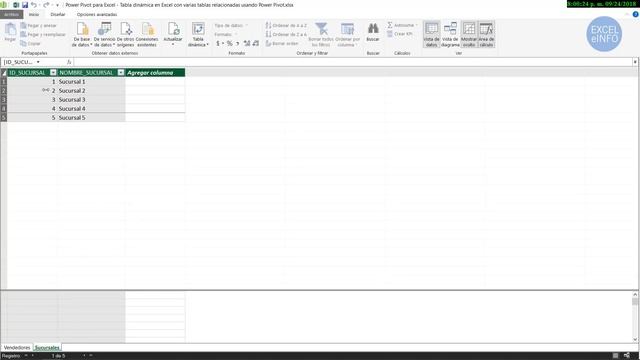The image size is (640, 360).
Task: Open the column name box dropdown
Action: pos(38,62)
